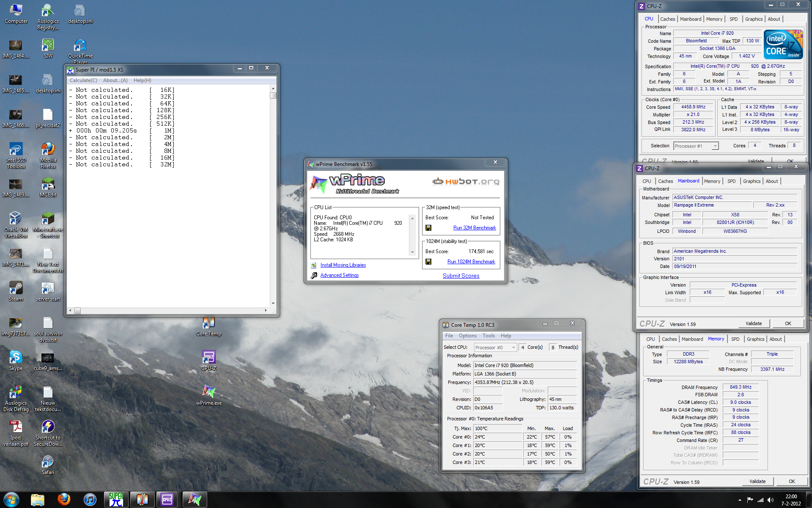Screen dimensions: 812x508
Task: Launch Safari desktop icon
Action: coord(48,465)
